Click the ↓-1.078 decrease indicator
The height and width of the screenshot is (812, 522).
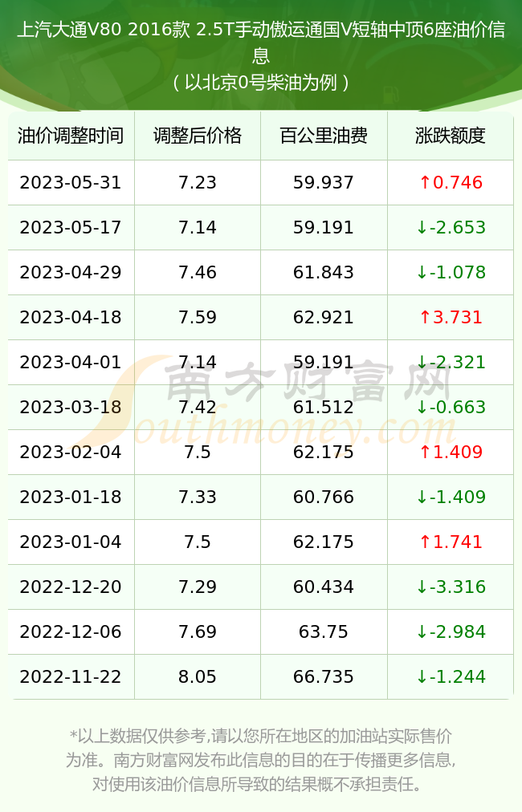click(x=451, y=272)
